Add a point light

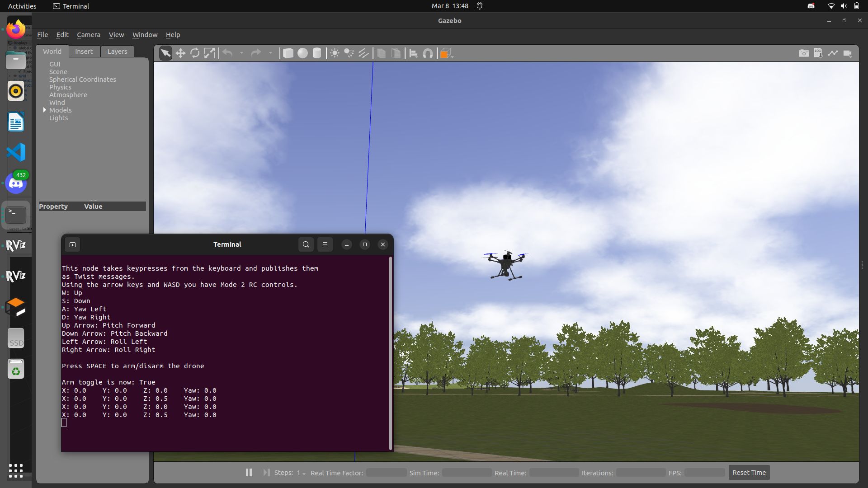point(335,53)
